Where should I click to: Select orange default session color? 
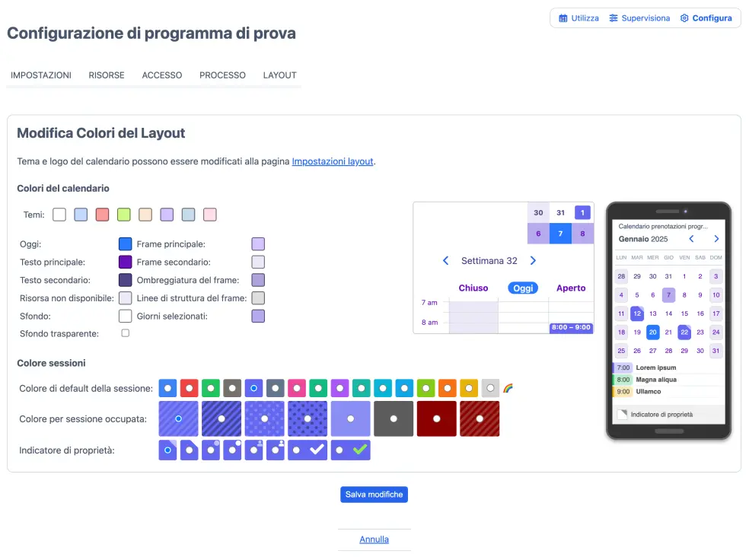447,388
